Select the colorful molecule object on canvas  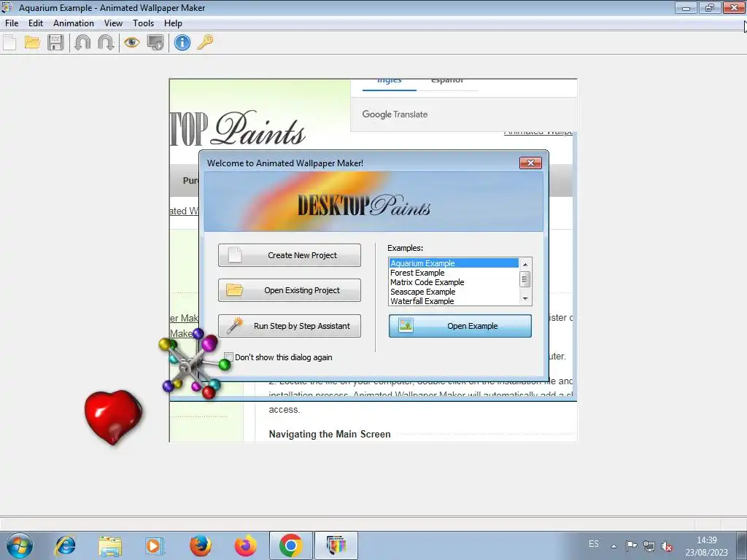click(194, 365)
